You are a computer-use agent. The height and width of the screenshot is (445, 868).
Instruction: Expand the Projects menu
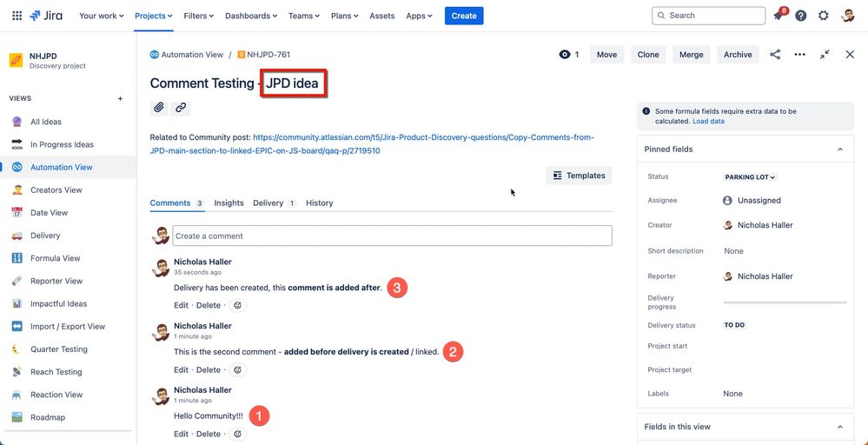(x=154, y=16)
